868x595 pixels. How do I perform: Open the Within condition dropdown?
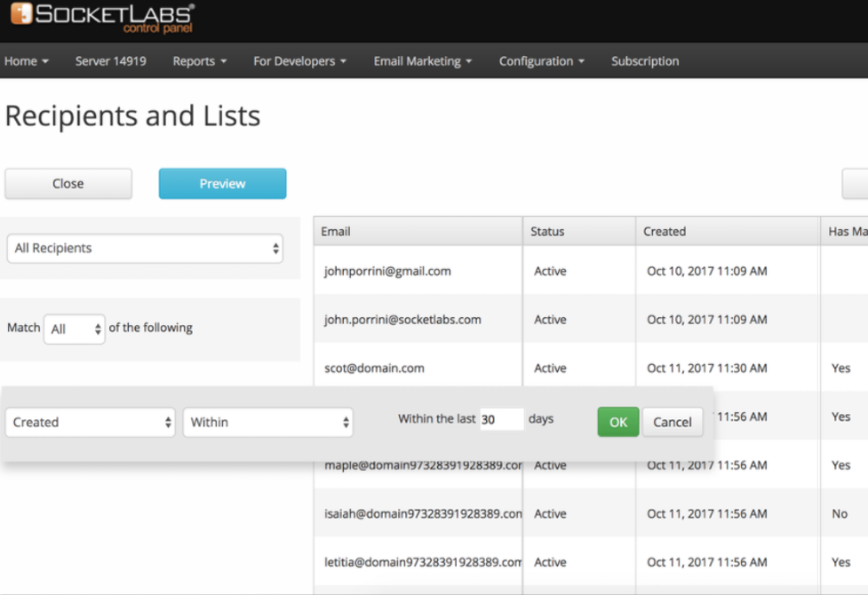267,423
